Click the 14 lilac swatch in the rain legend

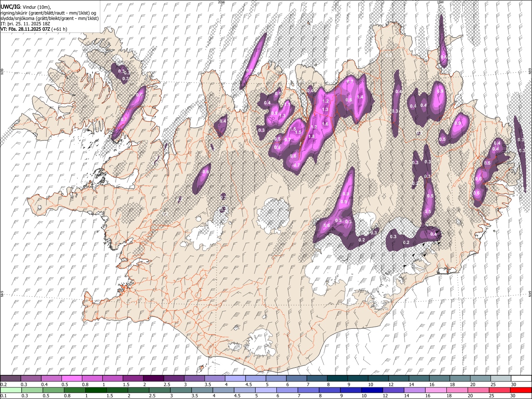pyautogui.click(x=414, y=390)
